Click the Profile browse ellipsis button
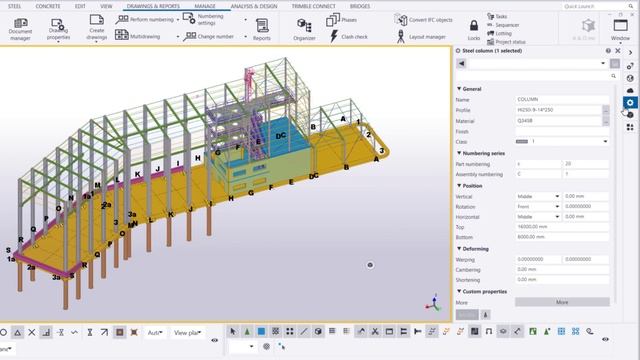 (606, 110)
